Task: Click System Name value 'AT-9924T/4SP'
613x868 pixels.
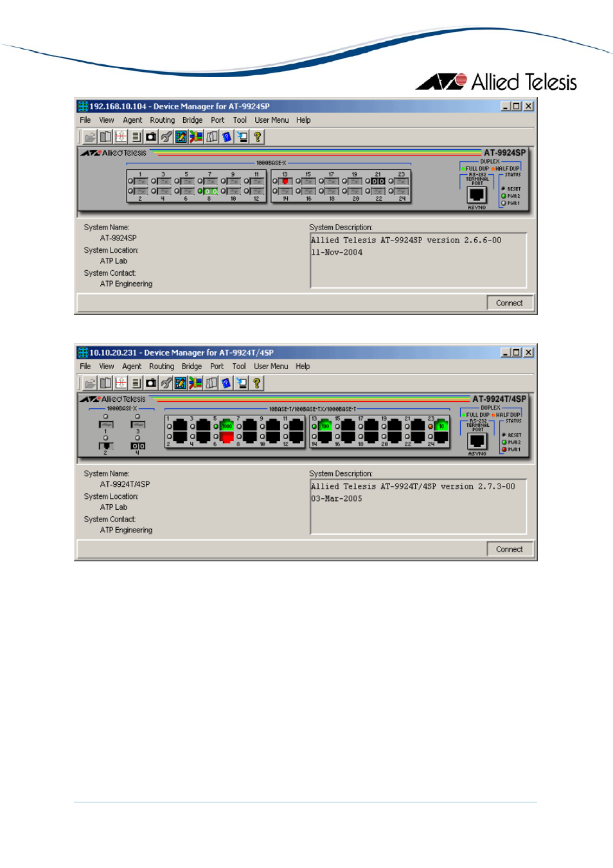Action: point(125,484)
